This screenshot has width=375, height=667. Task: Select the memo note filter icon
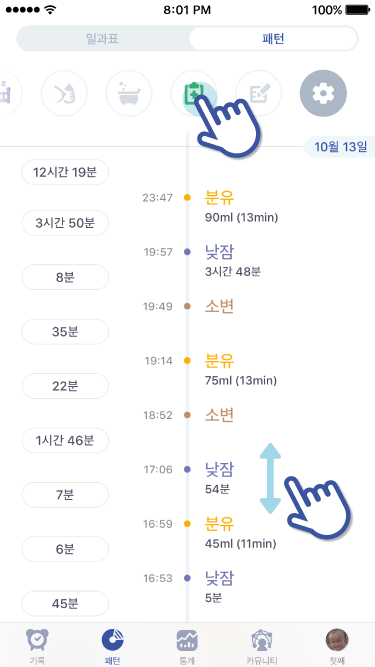pyautogui.click(x=259, y=93)
